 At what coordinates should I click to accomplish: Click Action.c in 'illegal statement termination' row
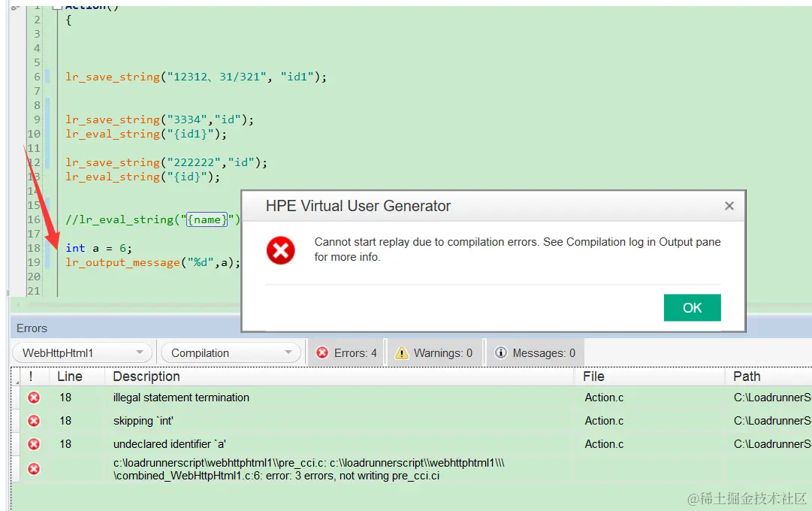click(x=604, y=398)
